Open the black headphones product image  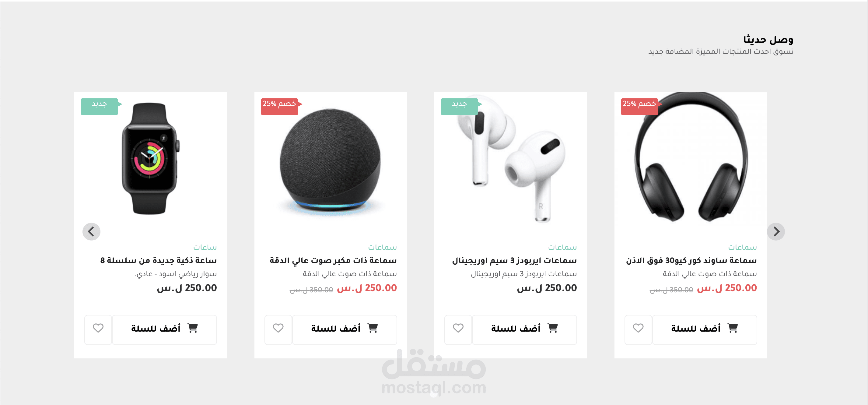[691, 157]
